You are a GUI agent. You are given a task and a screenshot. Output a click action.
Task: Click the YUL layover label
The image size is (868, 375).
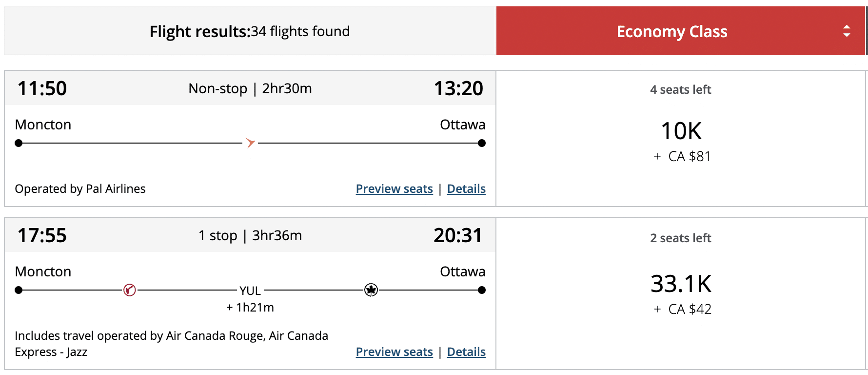coord(250,291)
